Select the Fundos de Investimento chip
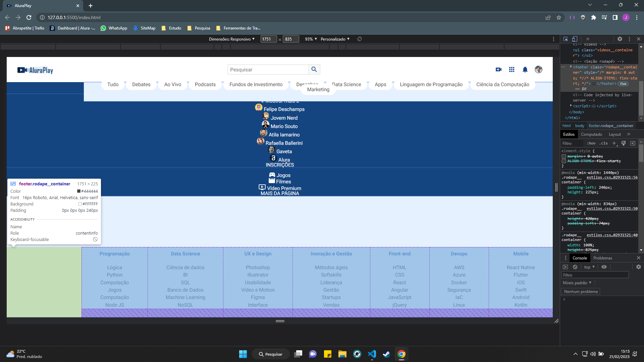Viewport: 644px width, 362px height. (x=256, y=84)
